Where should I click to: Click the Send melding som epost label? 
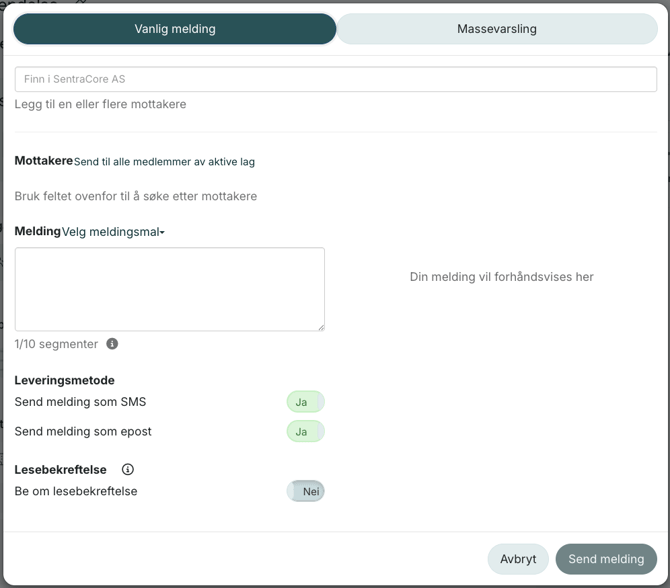(x=83, y=432)
